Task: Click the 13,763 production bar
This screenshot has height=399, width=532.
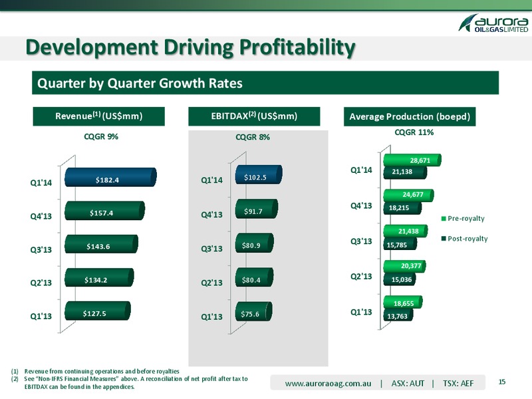Action: coord(398,315)
